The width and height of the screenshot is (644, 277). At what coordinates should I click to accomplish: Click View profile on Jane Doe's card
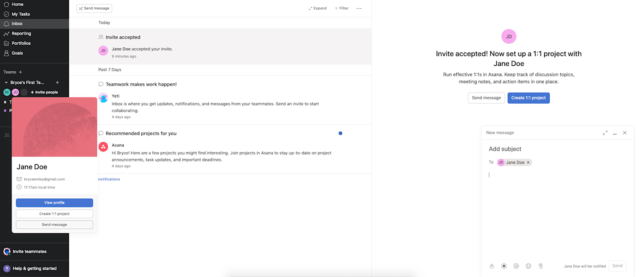(54, 202)
